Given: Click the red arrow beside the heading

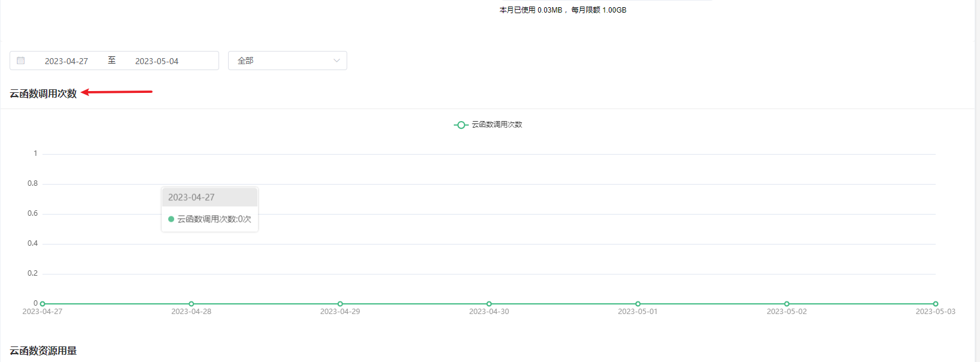Looking at the screenshot, I should point(117,92).
